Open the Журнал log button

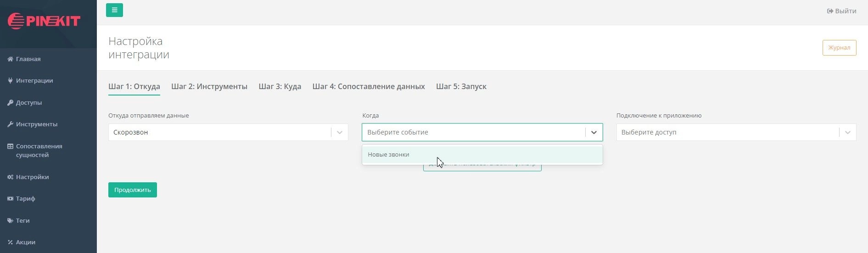(839, 48)
